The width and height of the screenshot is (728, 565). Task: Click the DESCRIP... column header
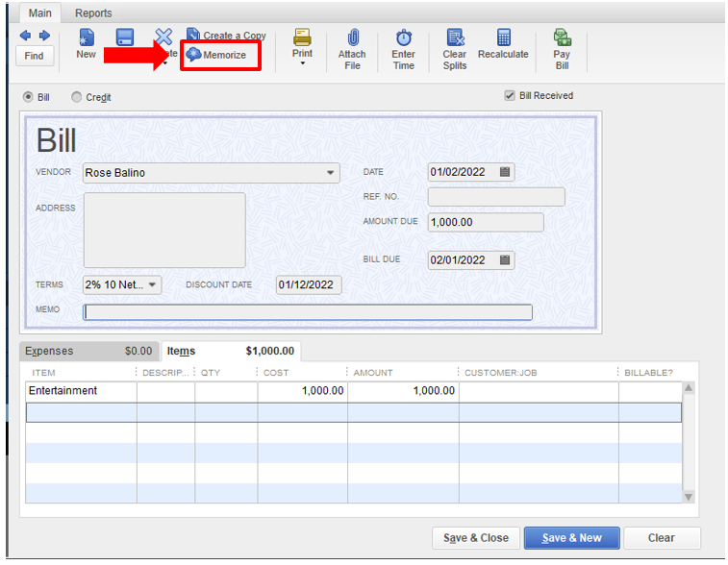click(165, 373)
